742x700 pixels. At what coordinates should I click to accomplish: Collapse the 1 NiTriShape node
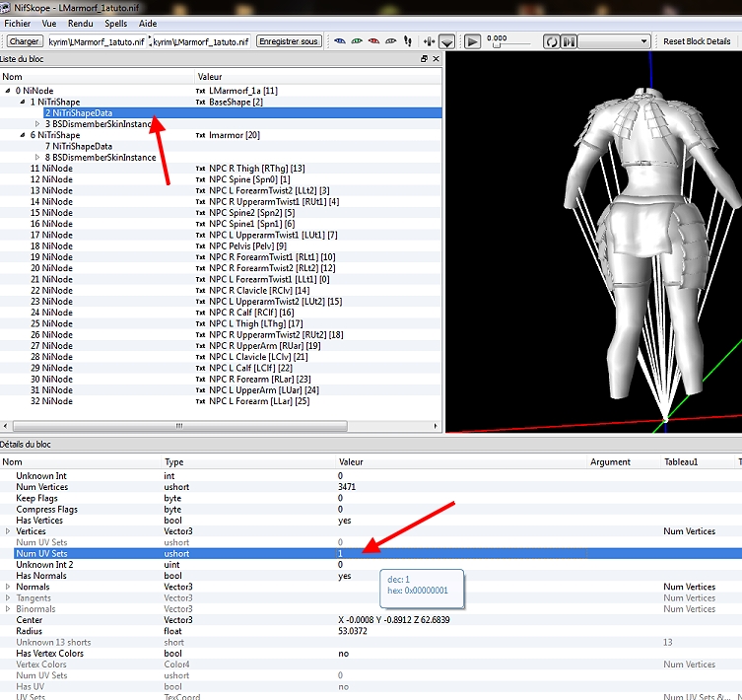click(x=23, y=102)
